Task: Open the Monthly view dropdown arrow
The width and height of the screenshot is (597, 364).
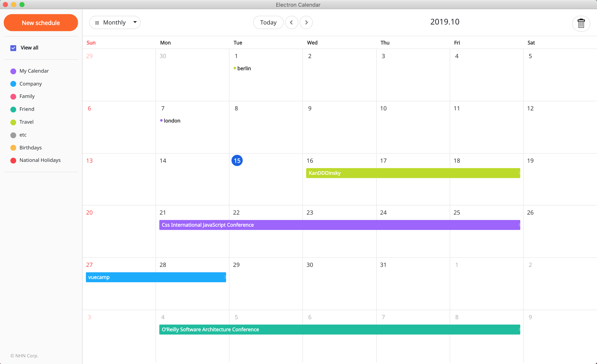Action: [135, 22]
